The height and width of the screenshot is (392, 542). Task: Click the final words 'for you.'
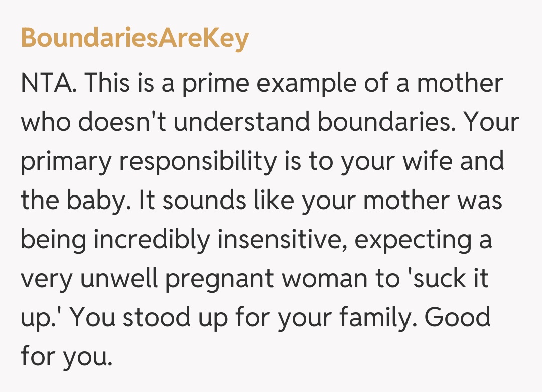click(65, 357)
